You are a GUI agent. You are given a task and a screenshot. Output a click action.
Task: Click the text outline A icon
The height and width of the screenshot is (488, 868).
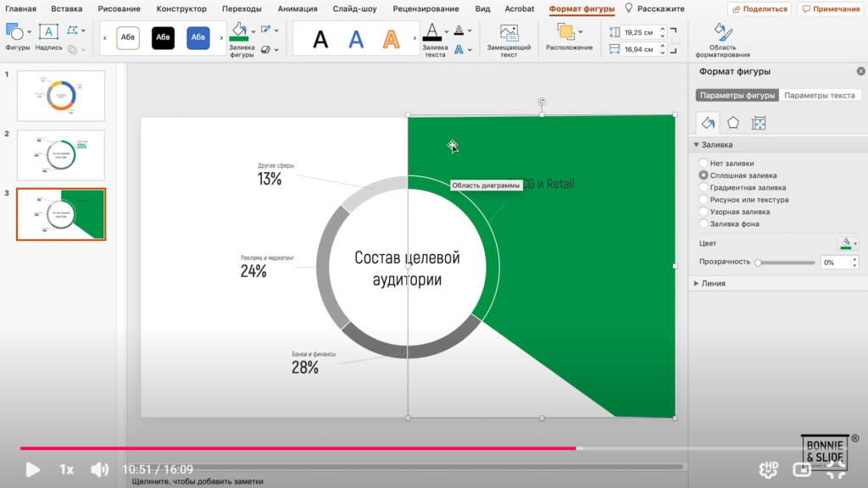click(x=459, y=30)
